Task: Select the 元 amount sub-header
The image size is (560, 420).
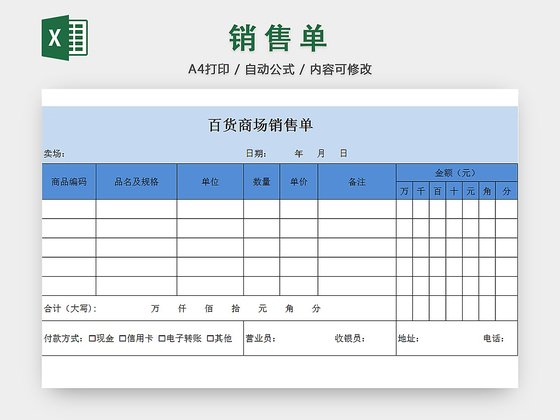Action: tap(470, 191)
